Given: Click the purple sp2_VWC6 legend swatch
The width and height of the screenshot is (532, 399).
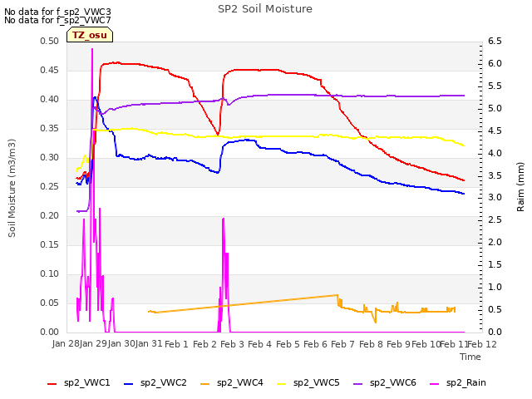Looking at the screenshot, I should click(x=358, y=384).
